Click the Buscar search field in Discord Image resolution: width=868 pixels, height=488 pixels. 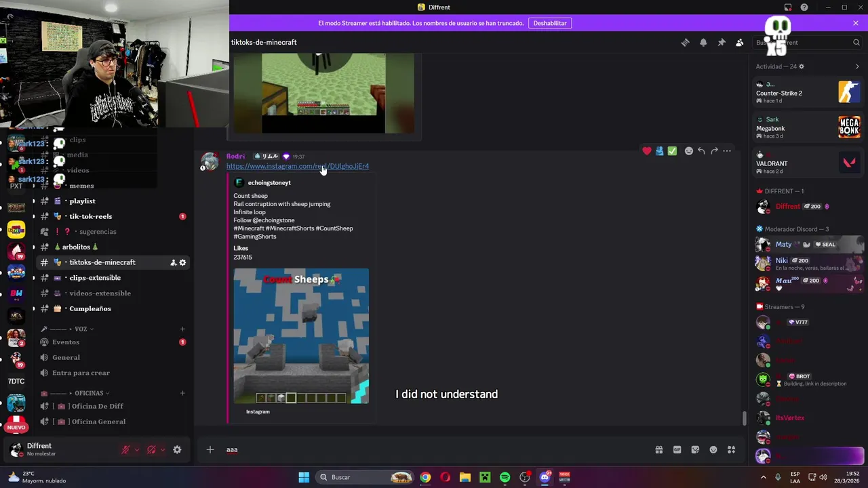pyautogui.click(x=808, y=42)
